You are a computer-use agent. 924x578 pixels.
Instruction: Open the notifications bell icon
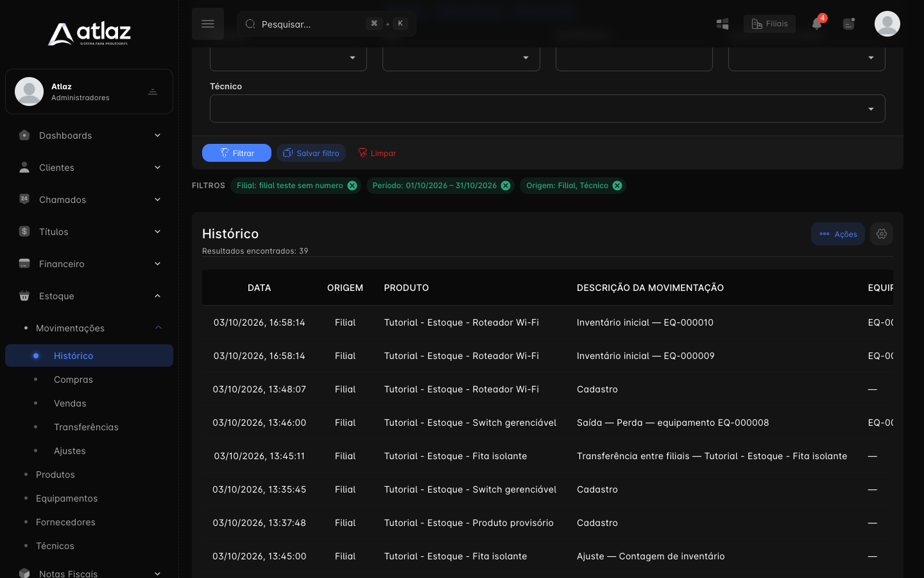pos(816,24)
